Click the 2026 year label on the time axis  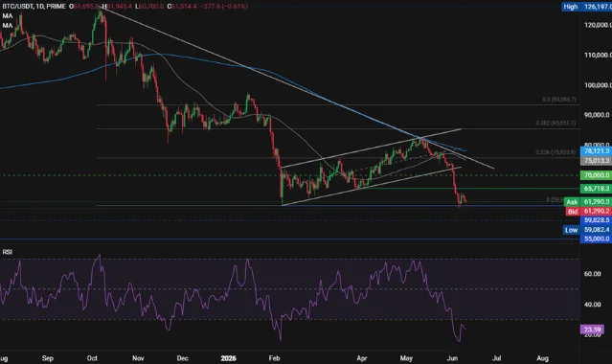point(228,358)
